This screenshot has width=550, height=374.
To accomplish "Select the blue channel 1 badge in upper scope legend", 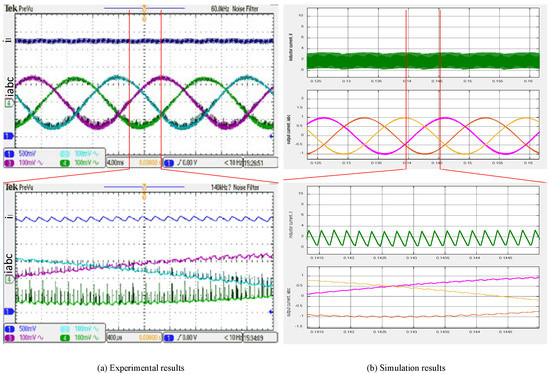I will (x=9, y=154).
